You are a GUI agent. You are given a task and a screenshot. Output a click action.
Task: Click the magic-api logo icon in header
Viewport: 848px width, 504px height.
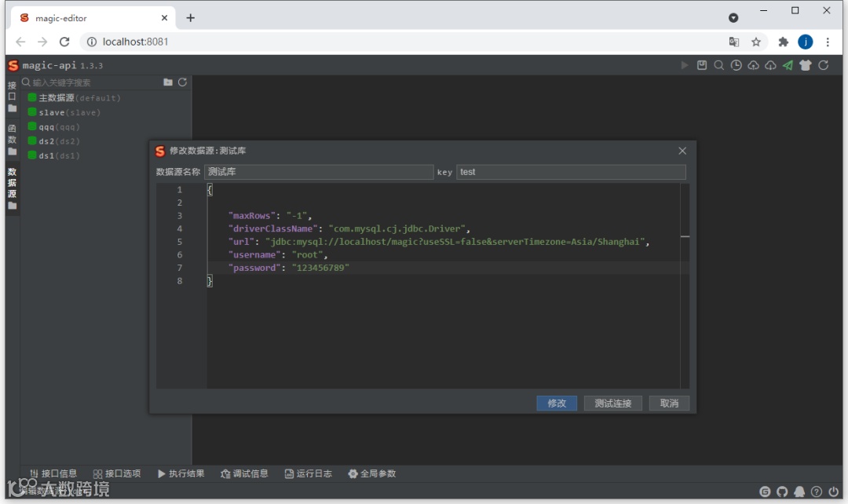tap(13, 65)
